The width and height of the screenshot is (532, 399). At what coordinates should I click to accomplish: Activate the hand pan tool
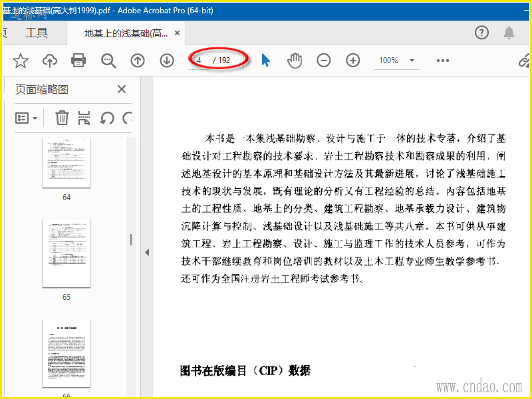pyautogui.click(x=295, y=61)
